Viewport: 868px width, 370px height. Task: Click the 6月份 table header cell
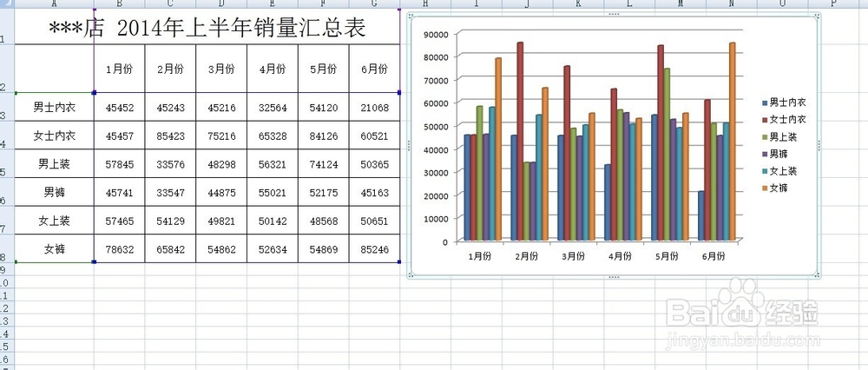pyautogui.click(x=374, y=69)
